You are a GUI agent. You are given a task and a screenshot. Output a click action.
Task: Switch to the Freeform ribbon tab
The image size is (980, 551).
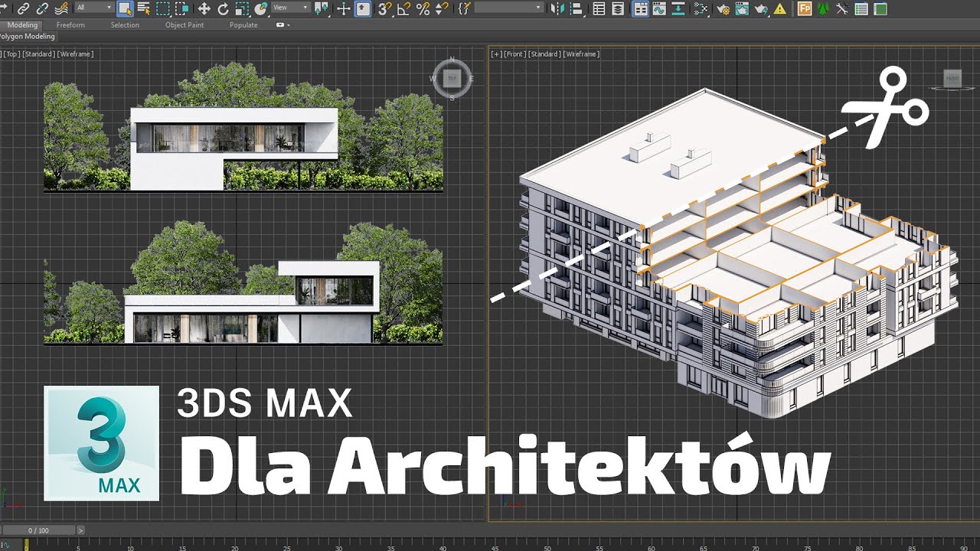click(x=70, y=25)
